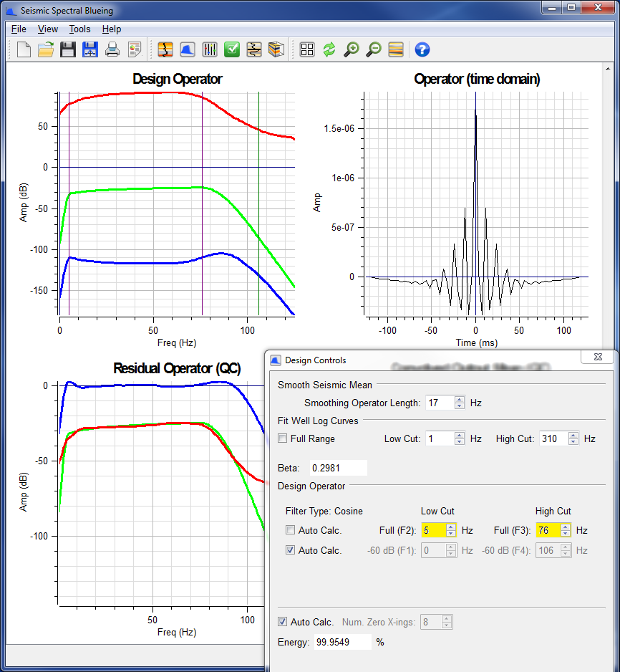Save with the black floppy disk icon
Image resolution: width=620 pixels, height=672 pixels.
[x=67, y=49]
